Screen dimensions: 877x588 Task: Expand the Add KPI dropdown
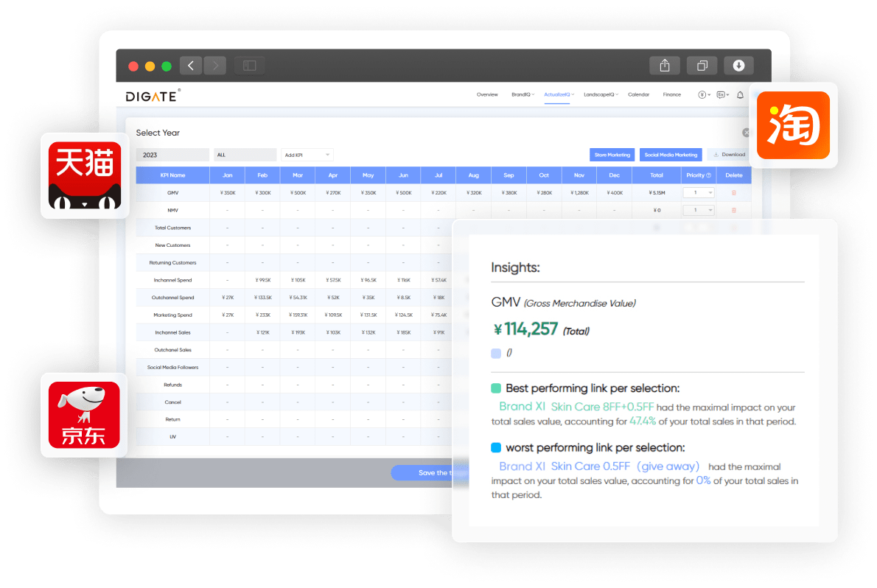coord(307,155)
